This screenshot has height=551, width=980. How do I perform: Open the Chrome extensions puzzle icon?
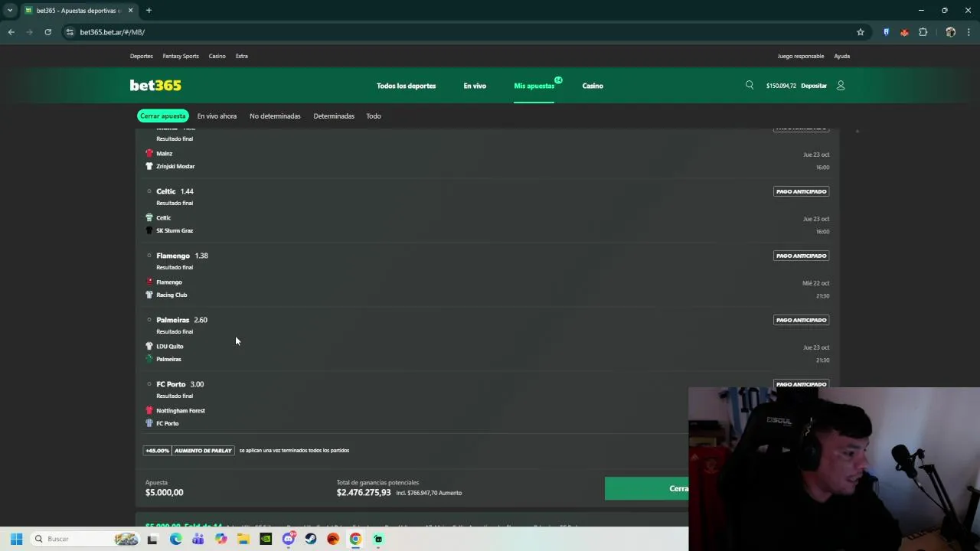coord(923,32)
